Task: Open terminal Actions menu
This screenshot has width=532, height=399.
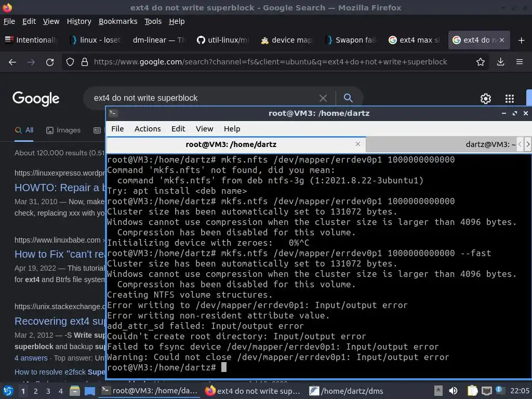Action: [148, 129]
